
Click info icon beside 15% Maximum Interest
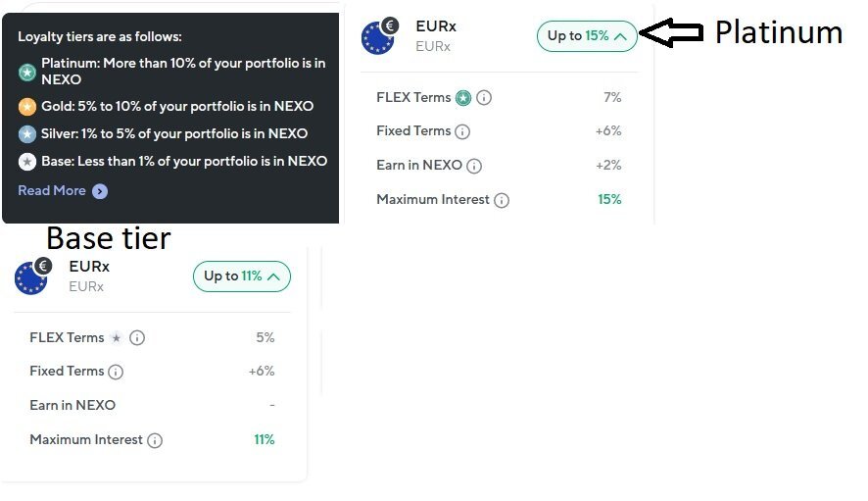point(502,200)
